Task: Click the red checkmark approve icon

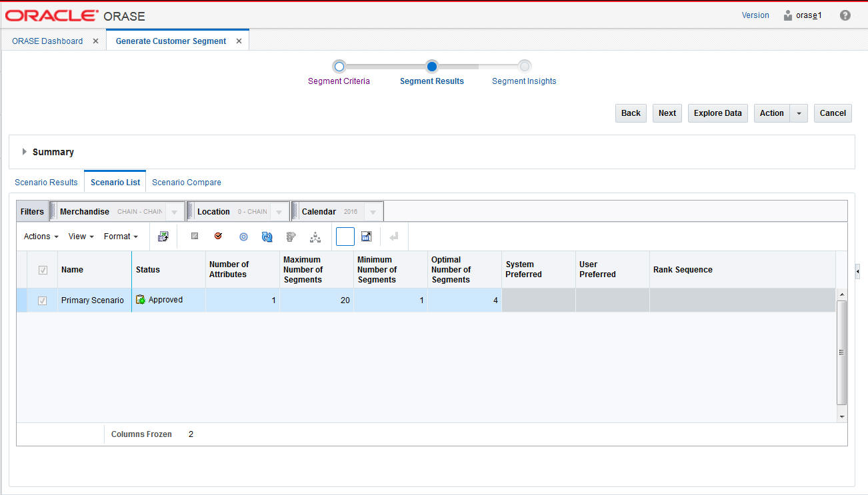Action: pyautogui.click(x=219, y=236)
